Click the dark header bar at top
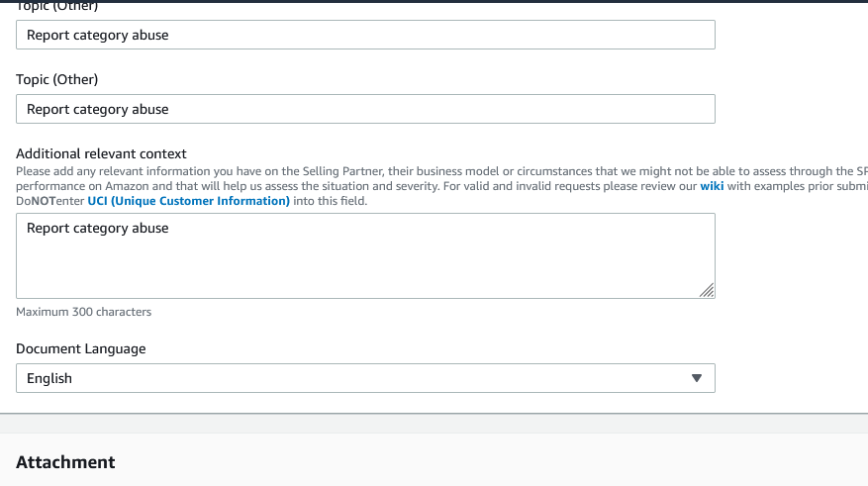 pyautogui.click(x=434, y=1)
